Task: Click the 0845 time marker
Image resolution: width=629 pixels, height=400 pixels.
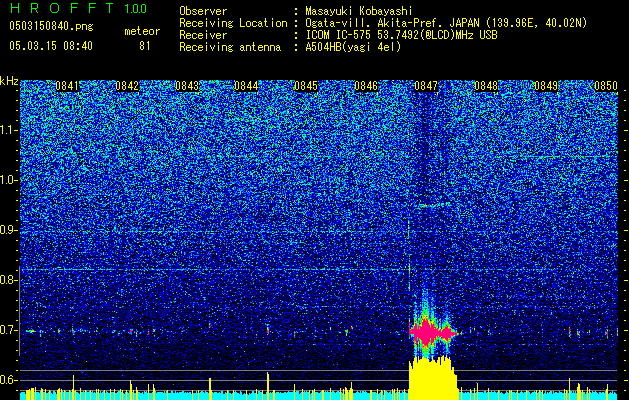Action: [306, 86]
